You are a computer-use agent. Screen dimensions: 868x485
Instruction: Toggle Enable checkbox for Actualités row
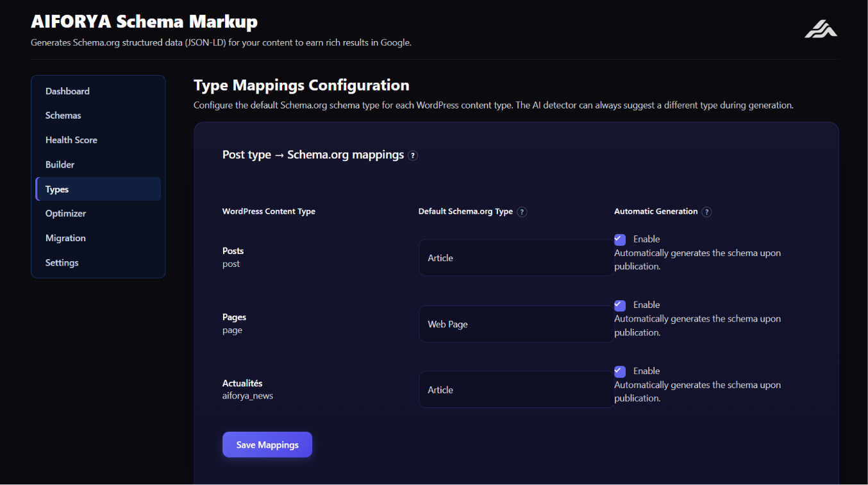click(x=620, y=371)
